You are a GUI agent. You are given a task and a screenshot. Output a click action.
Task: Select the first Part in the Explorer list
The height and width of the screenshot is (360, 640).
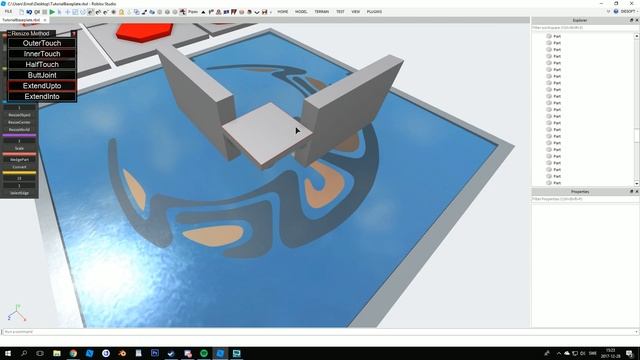(x=554, y=36)
